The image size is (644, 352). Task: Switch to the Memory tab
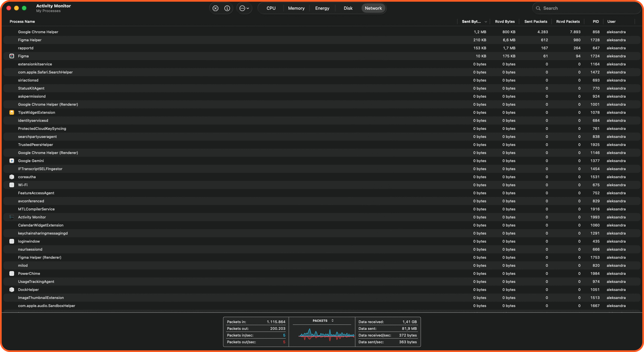[x=296, y=8]
